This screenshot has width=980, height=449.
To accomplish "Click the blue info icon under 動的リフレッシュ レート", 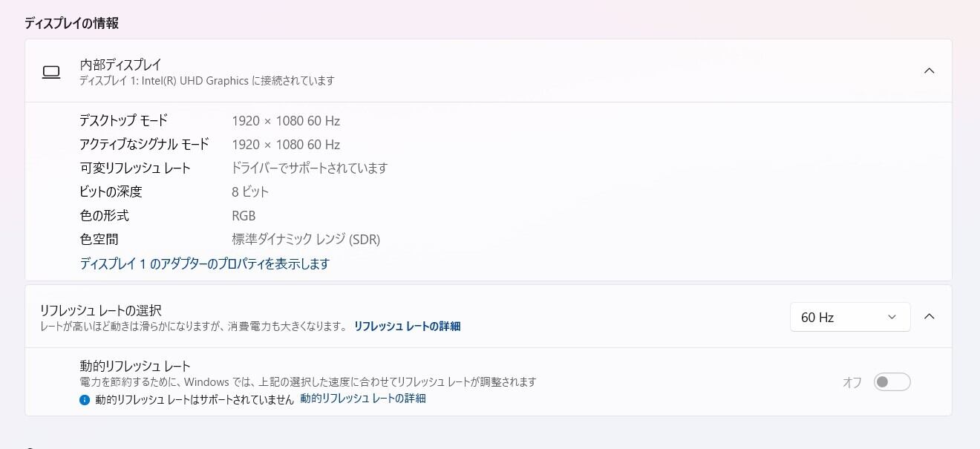I will (x=85, y=399).
